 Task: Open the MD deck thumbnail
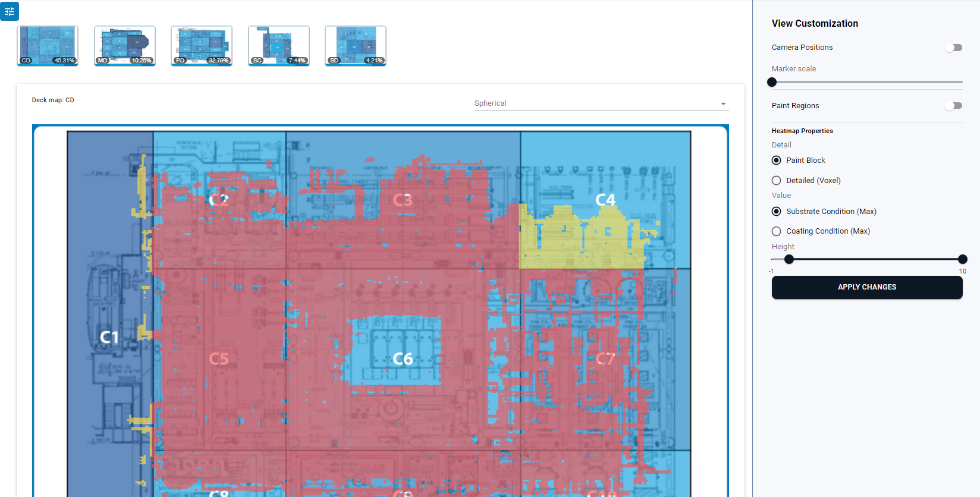click(124, 45)
